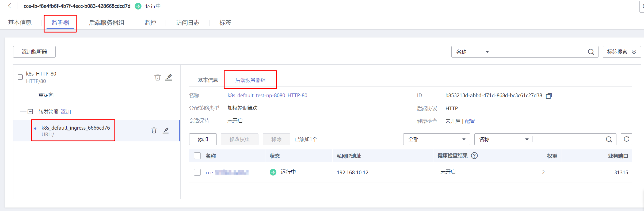Open the 监控 tab

[150, 23]
